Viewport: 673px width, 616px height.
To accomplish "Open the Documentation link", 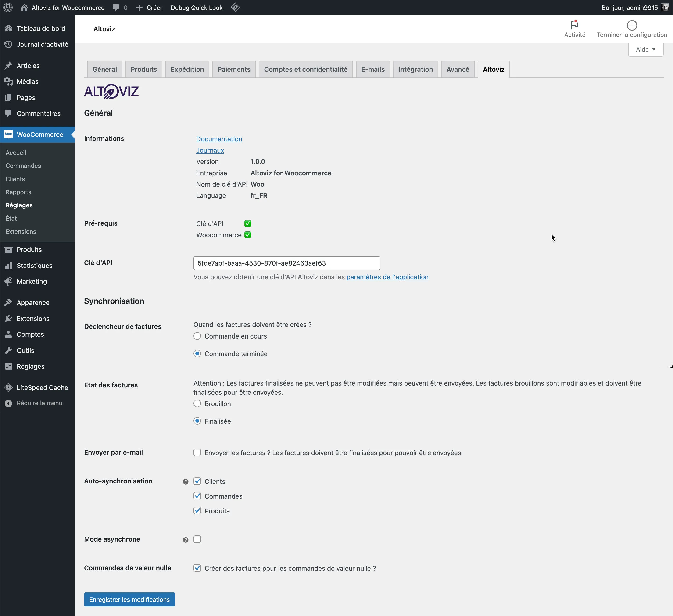I will [x=219, y=139].
